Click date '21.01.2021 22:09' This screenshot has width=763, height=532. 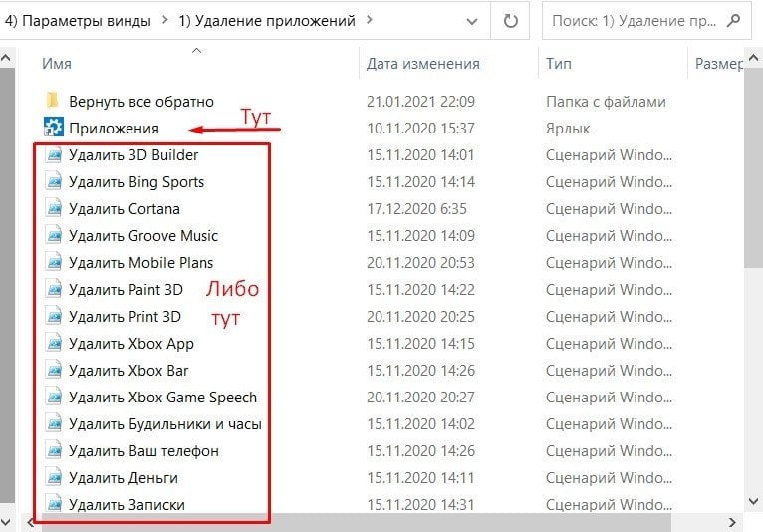pyautogui.click(x=420, y=102)
